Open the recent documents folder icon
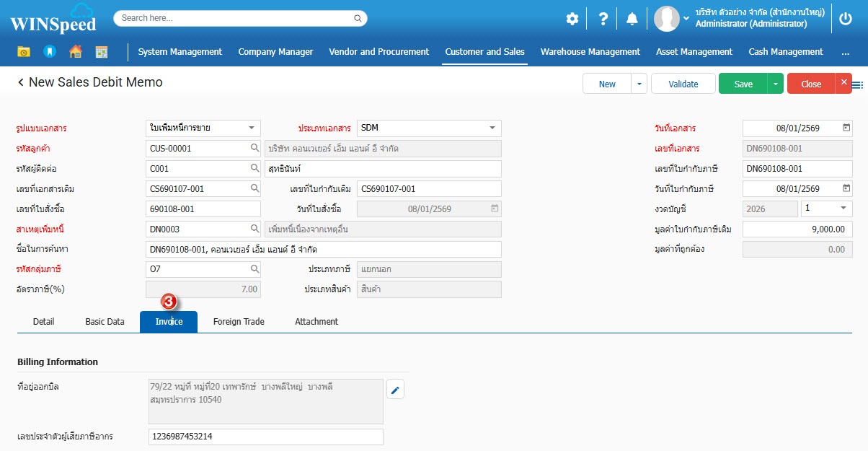 point(24,52)
